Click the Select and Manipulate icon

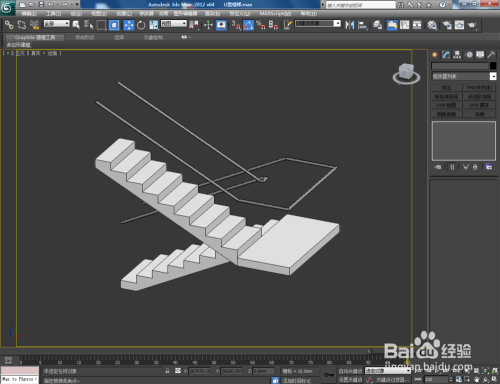(x=208, y=25)
